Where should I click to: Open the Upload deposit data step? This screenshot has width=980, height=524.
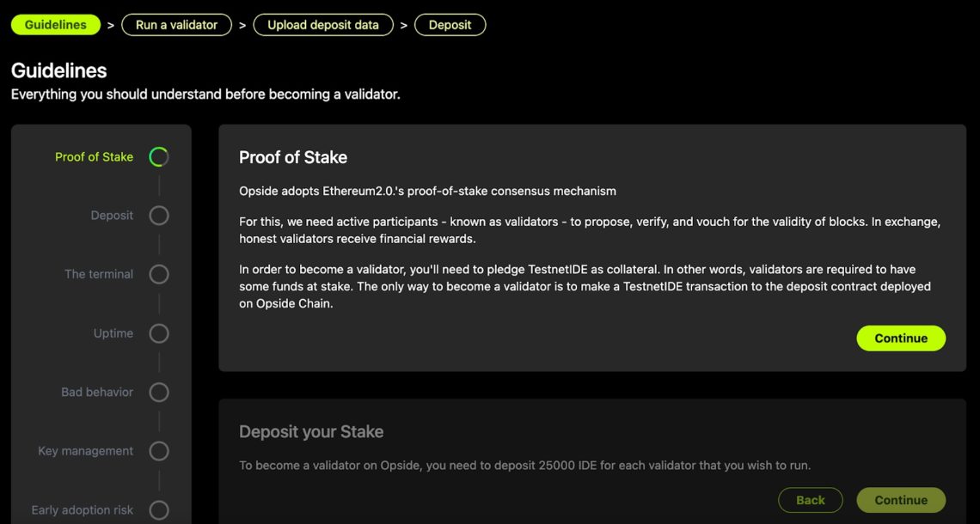pyautogui.click(x=323, y=25)
